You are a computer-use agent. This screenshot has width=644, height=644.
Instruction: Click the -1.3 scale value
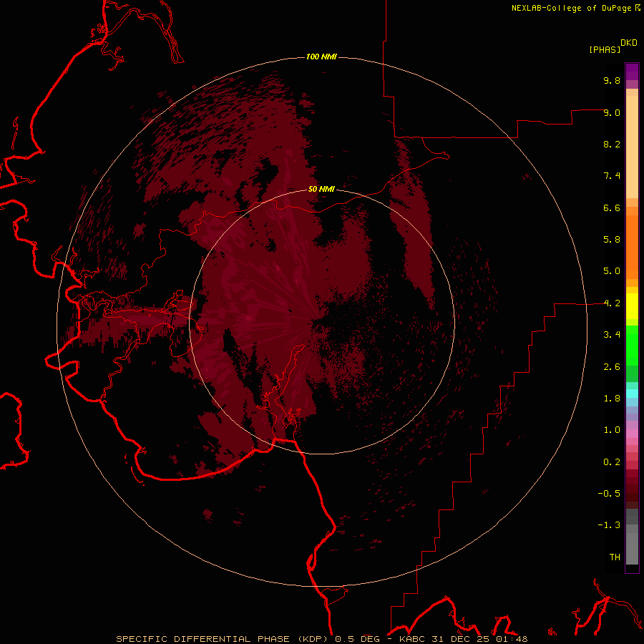609,525
